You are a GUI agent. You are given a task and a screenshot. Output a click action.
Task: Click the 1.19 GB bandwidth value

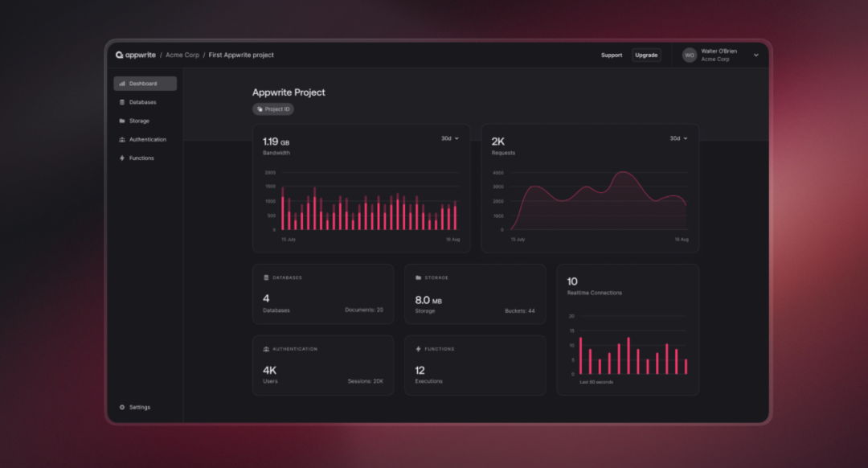pyautogui.click(x=276, y=142)
